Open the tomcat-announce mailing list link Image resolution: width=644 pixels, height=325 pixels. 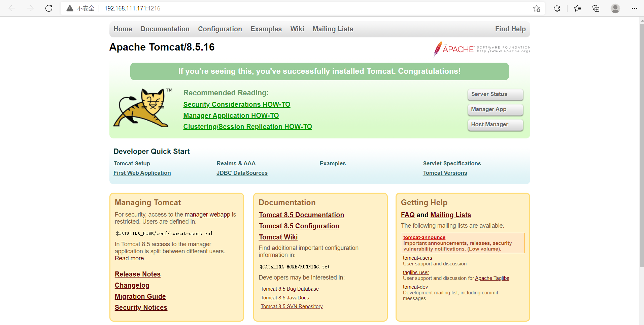click(x=424, y=237)
